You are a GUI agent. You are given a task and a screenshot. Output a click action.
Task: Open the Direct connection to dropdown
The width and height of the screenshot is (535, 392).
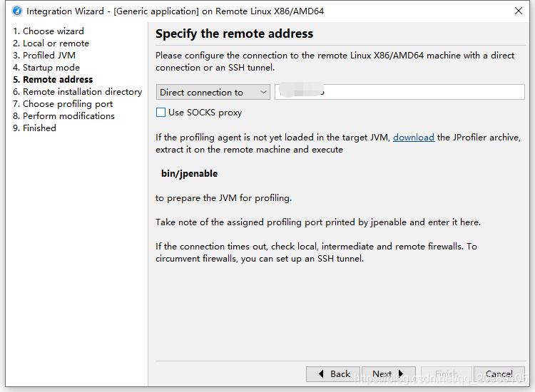tap(213, 92)
